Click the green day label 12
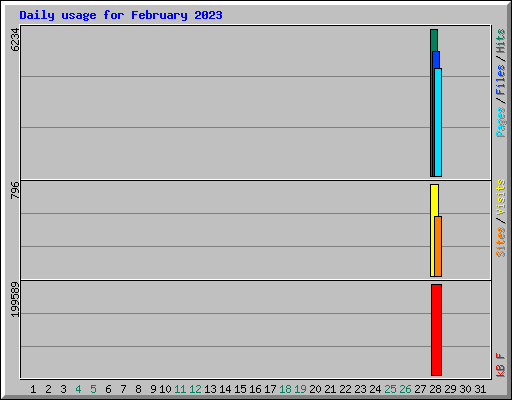This screenshot has height=400, width=512. coord(195,389)
